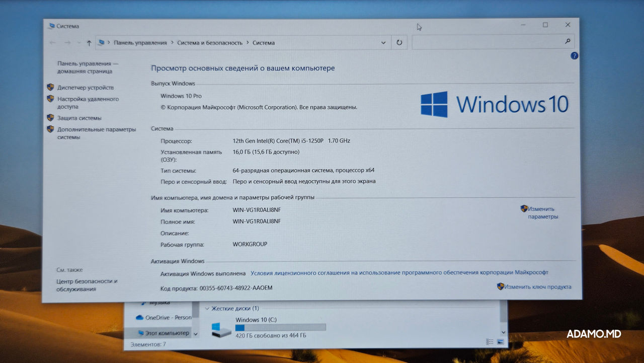Open 'Панель управления — домашняя страница' link
644x363 pixels.
88,67
